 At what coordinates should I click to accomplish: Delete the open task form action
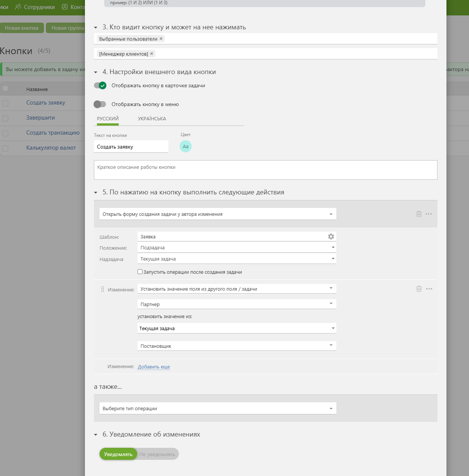coord(419,214)
